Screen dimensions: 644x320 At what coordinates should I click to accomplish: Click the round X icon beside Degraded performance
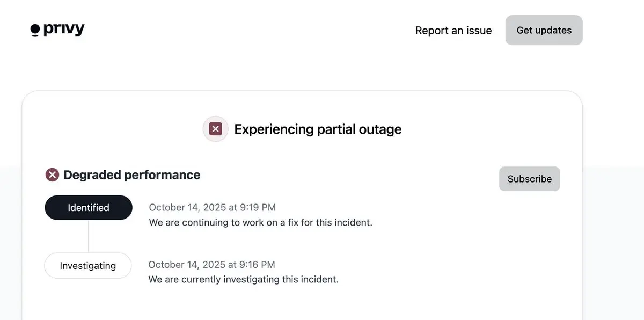tap(52, 175)
